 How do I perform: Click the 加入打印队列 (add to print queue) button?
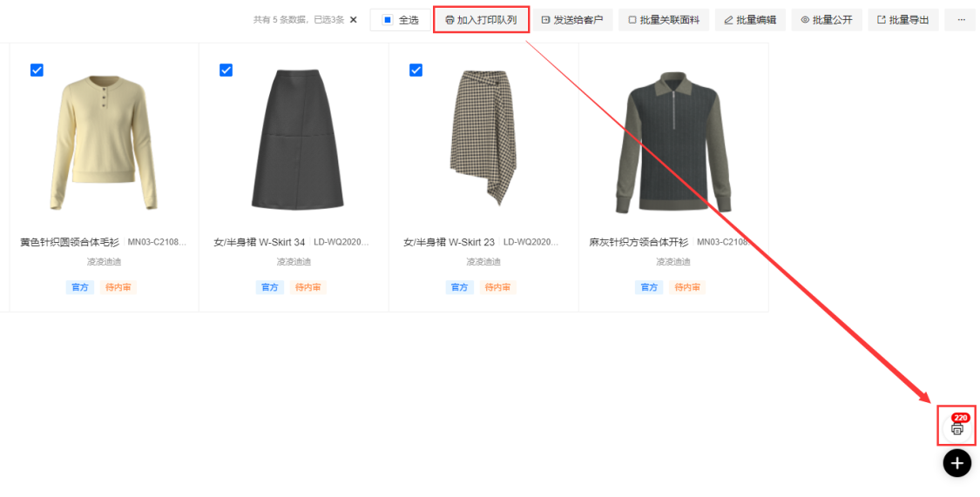pos(481,20)
